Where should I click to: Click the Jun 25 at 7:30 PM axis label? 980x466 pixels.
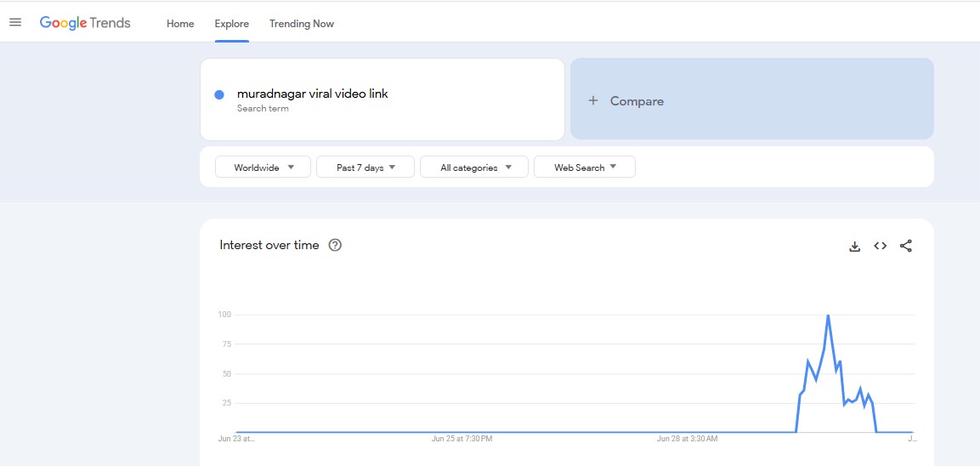click(462, 440)
